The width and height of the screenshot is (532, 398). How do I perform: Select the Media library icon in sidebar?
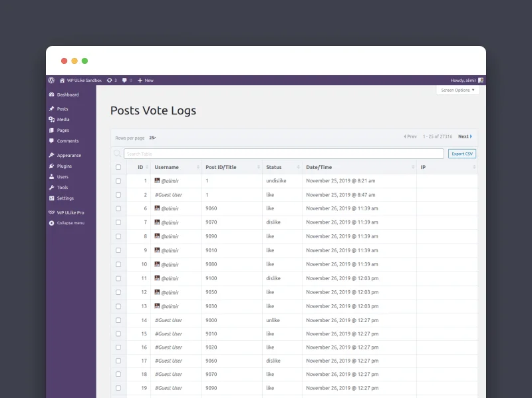pos(52,119)
